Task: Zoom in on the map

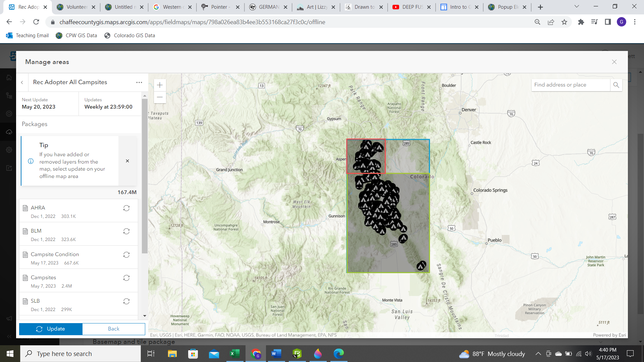Action: click(160, 85)
